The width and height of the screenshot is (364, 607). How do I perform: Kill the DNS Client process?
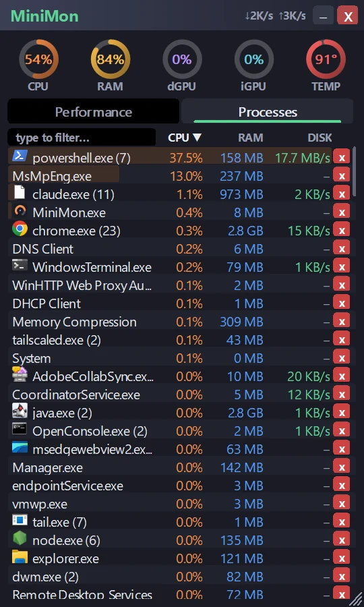[x=342, y=248]
